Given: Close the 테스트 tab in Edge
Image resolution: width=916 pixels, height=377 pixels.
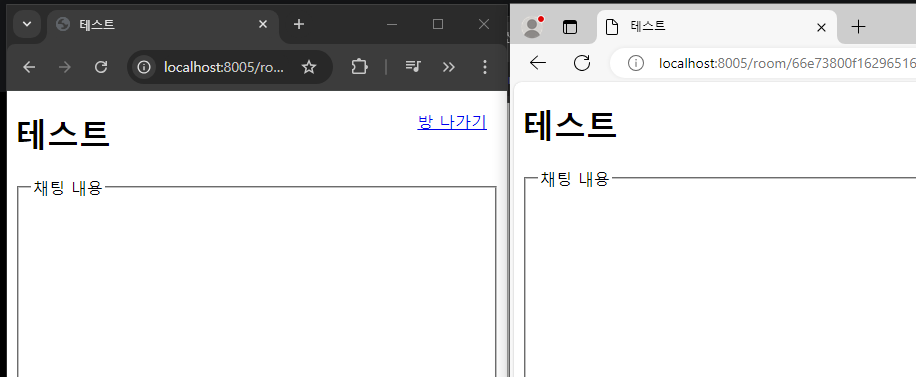Looking at the screenshot, I should tap(821, 27).
